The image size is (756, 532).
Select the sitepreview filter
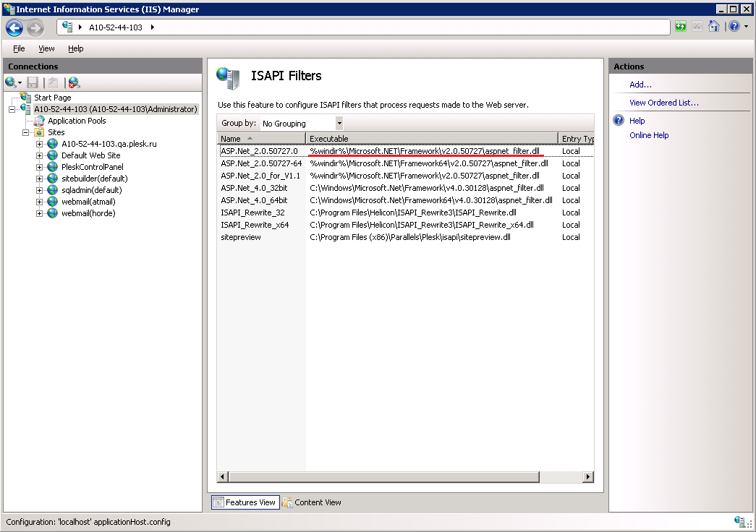(405, 238)
